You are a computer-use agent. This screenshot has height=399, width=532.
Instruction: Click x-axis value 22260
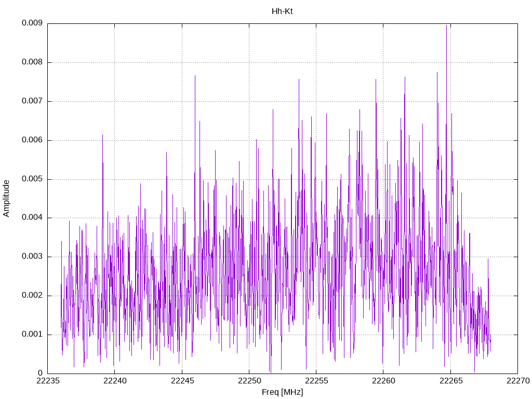tap(384, 381)
